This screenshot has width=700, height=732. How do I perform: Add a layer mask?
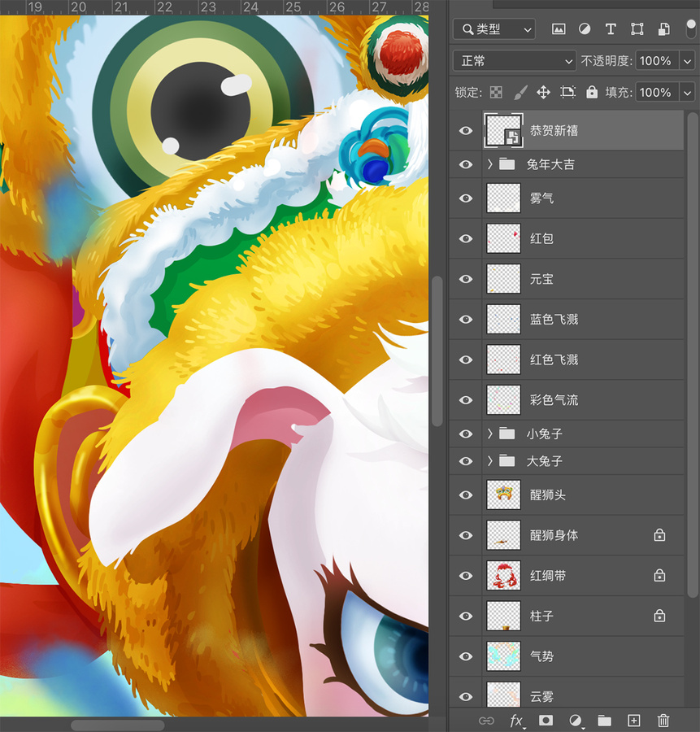tap(546, 721)
